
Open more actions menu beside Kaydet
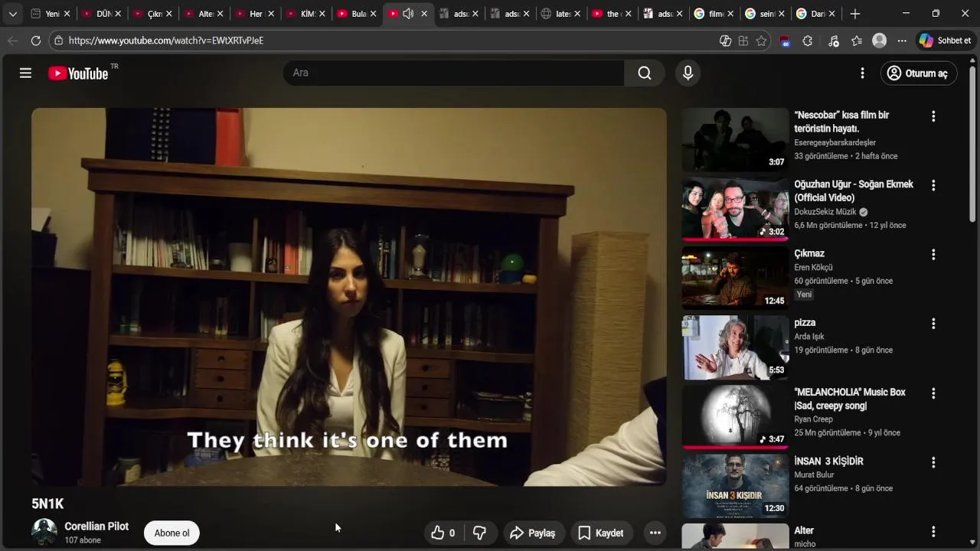click(x=655, y=533)
